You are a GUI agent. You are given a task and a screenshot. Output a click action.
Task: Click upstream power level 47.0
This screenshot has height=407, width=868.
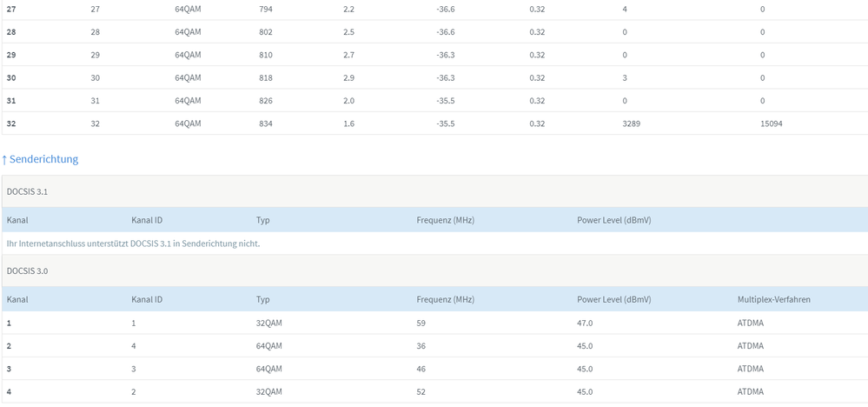tap(585, 324)
